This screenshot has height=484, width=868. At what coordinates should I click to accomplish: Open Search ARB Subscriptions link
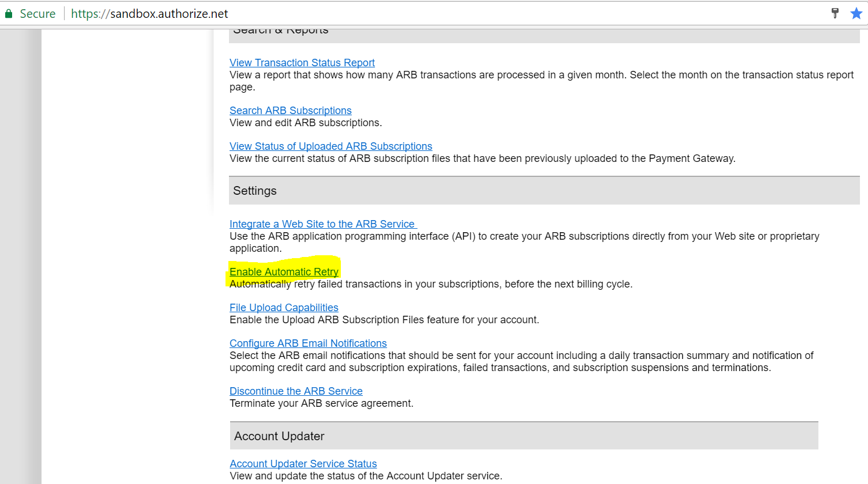pyautogui.click(x=290, y=111)
